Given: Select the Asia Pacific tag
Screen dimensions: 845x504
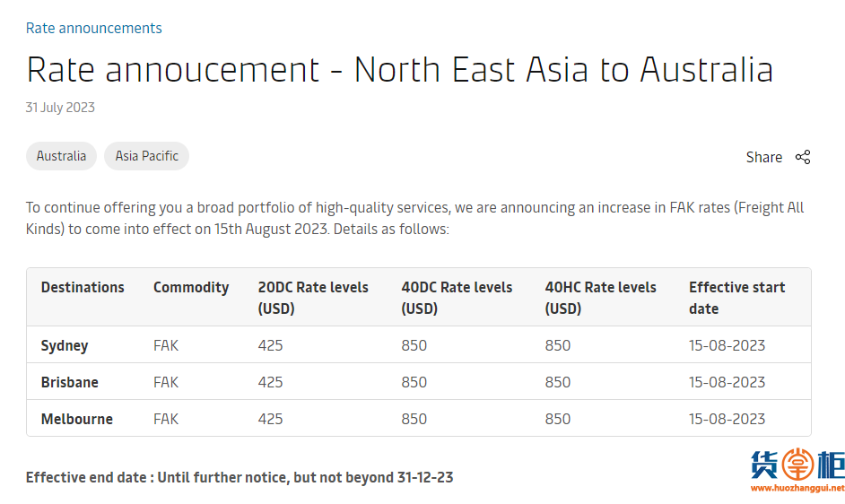Looking at the screenshot, I should tap(146, 156).
